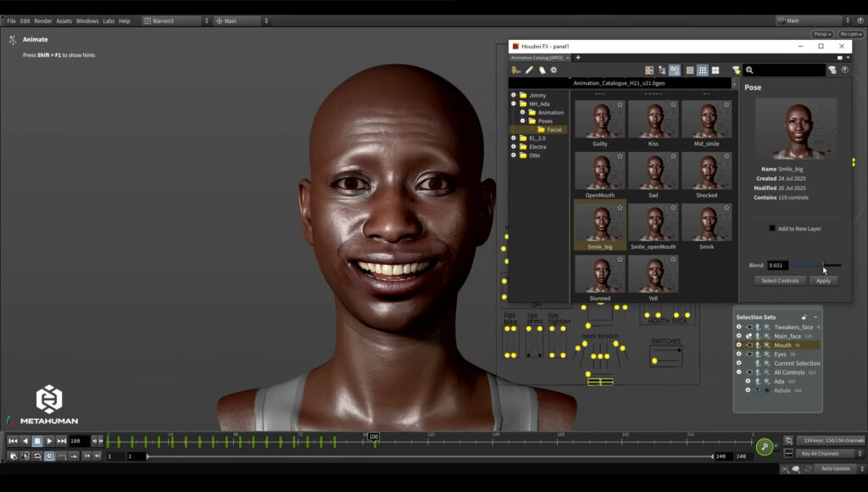The height and width of the screenshot is (492, 868).
Task: Open the Render menu
Action: pyautogui.click(x=42, y=21)
